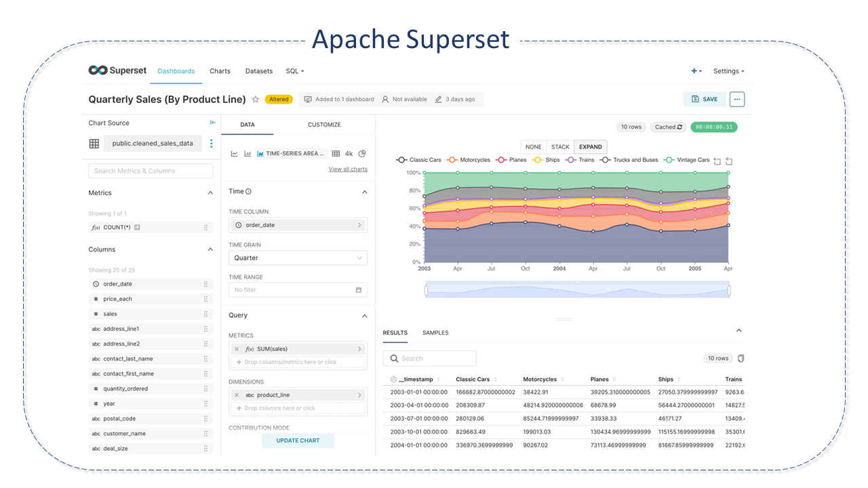Collapse the Time section

(x=364, y=192)
